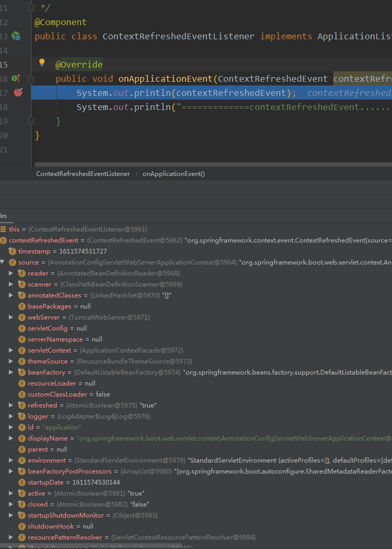Click the field icon next to scanner

[x=21, y=284]
